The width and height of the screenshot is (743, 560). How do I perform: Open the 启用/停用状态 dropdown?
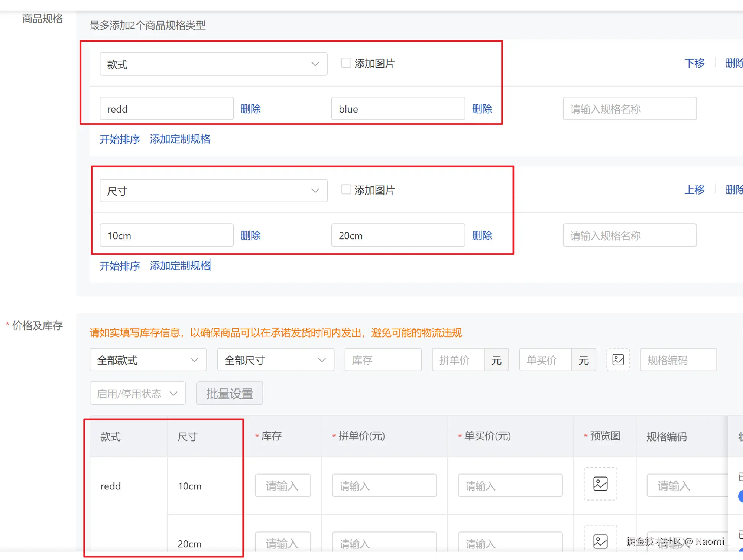point(137,393)
